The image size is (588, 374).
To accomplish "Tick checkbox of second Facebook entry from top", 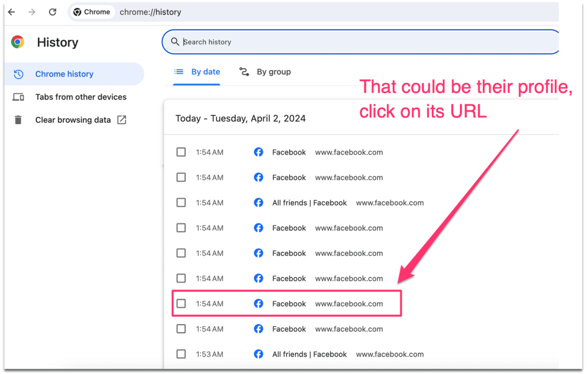I will pos(181,178).
